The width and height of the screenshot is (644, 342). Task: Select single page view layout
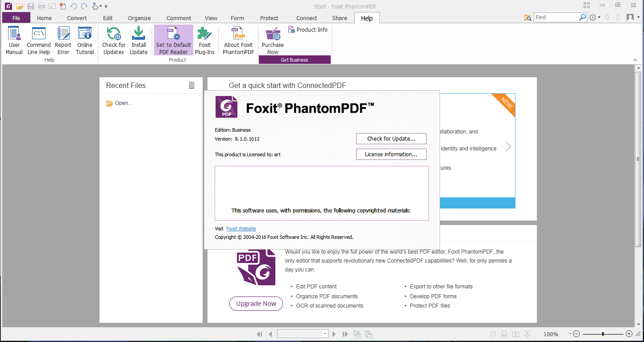(493, 334)
